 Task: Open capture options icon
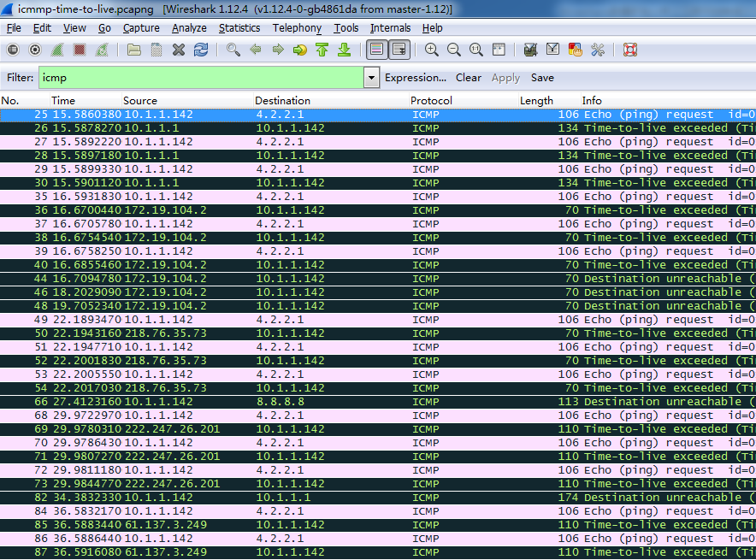(35, 50)
